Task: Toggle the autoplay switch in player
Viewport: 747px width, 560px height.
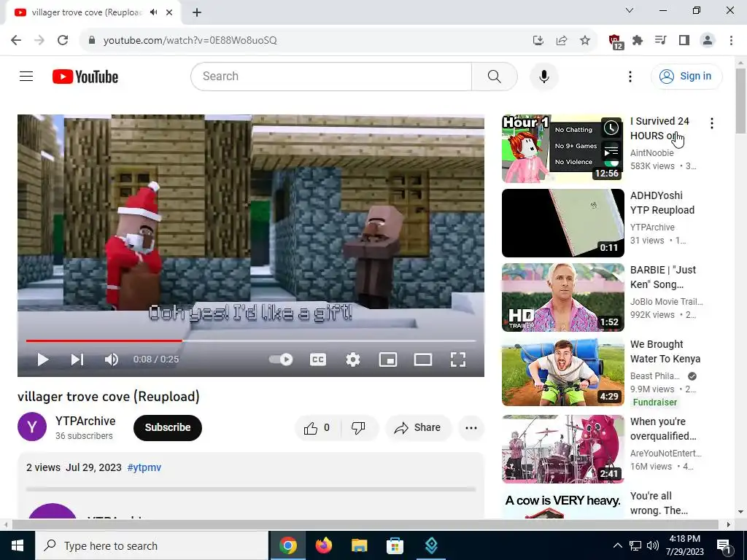Action: tap(281, 359)
